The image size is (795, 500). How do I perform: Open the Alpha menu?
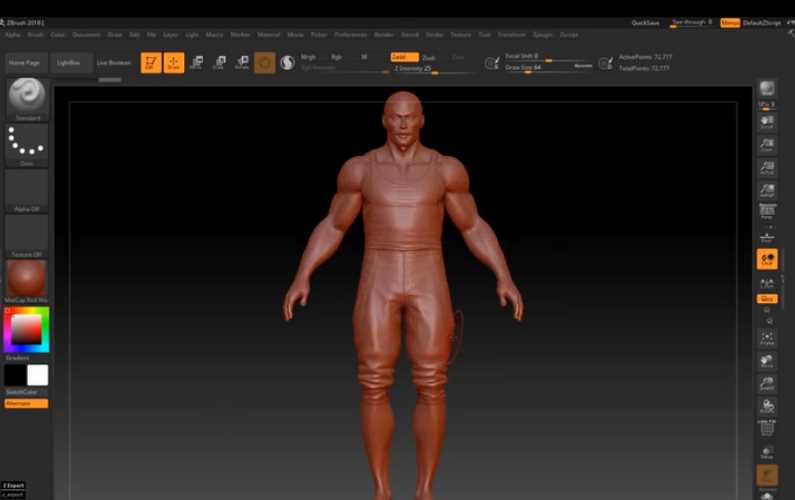click(x=13, y=35)
